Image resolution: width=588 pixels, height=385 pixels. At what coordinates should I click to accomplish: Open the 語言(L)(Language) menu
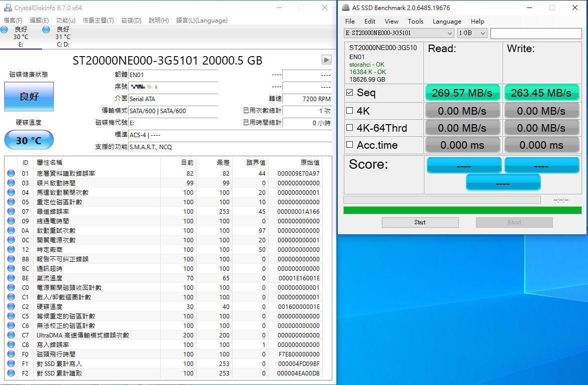pos(202,20)
